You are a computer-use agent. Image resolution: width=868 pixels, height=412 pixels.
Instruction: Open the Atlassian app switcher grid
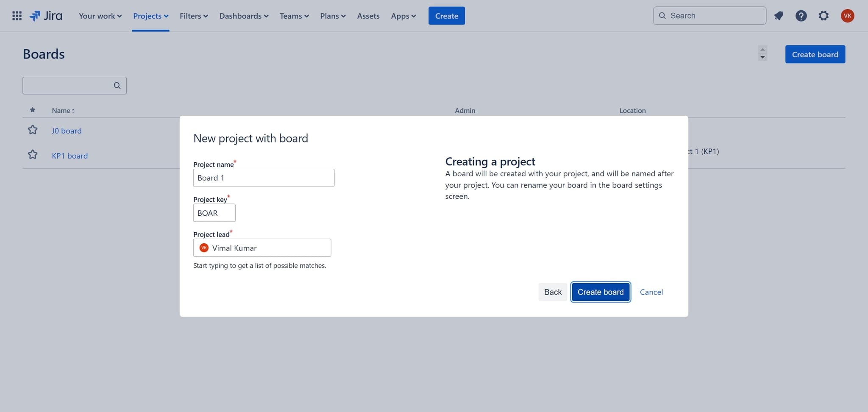[x=17, y=16]
